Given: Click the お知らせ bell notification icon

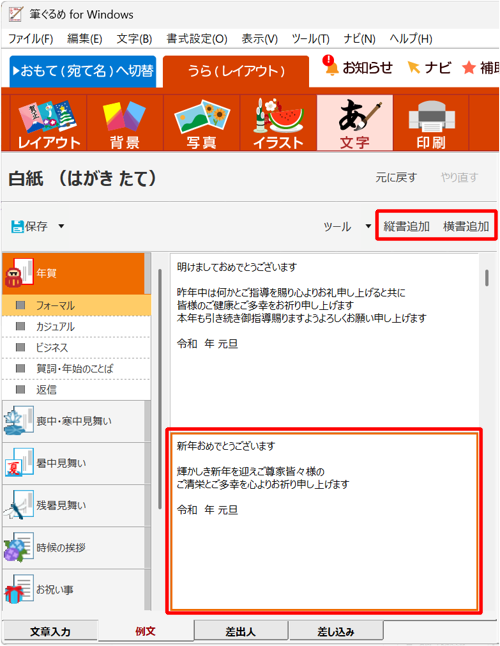Looking at the screenshot, I should pos(330,66).
